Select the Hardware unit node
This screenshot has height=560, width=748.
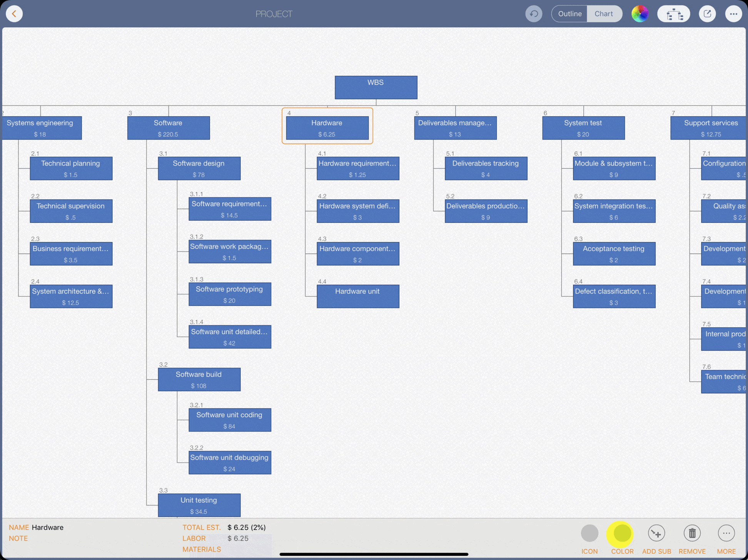coord(357,296)
